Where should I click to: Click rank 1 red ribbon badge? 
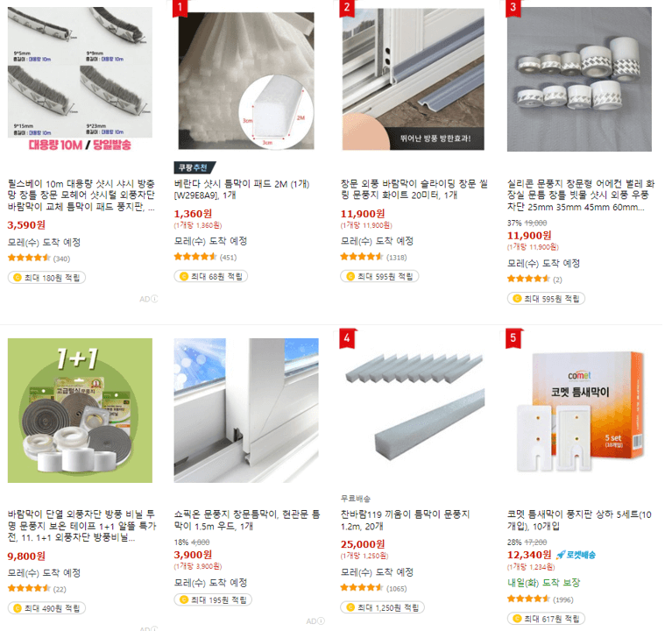coord(180,7)
